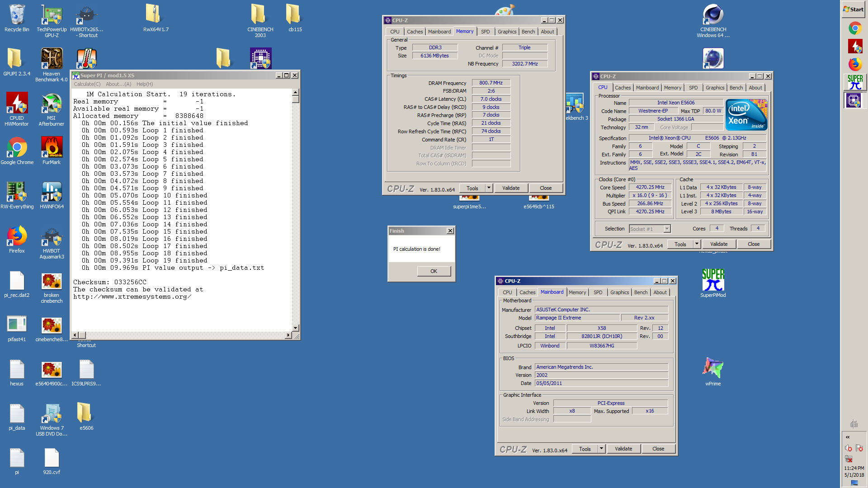Click Tools button in Memory CPU-Z window
Image resolution: width=868 pixels, height=488 pixels.
[x=472, y=188]
